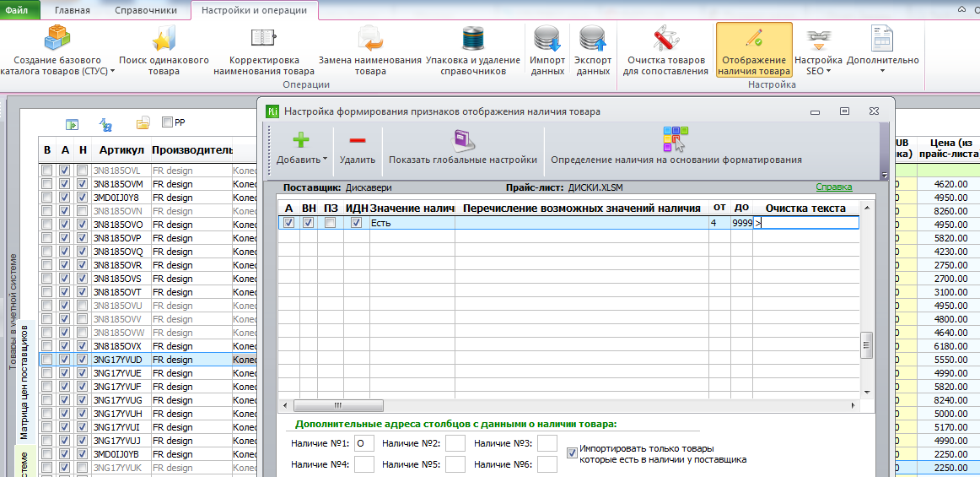The image size is (980, 477).
Task: Click the Наличие №3 input field
Action: (547, 443)
